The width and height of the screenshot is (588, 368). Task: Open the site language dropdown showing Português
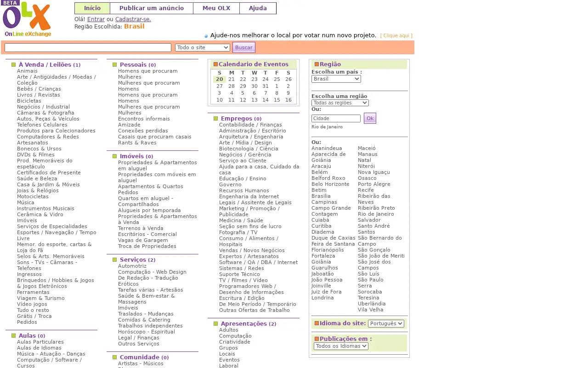pyautogui.click(x=386, y=323)
